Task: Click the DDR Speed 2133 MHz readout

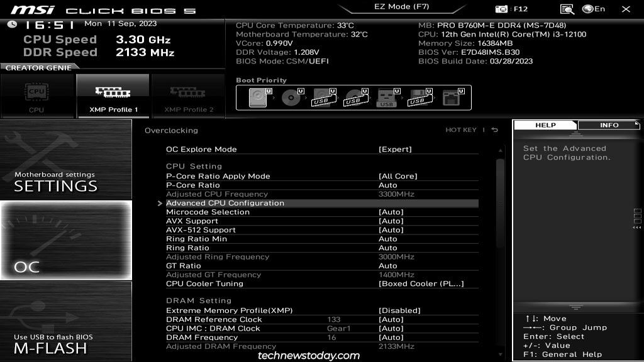Action: (99, 53)
